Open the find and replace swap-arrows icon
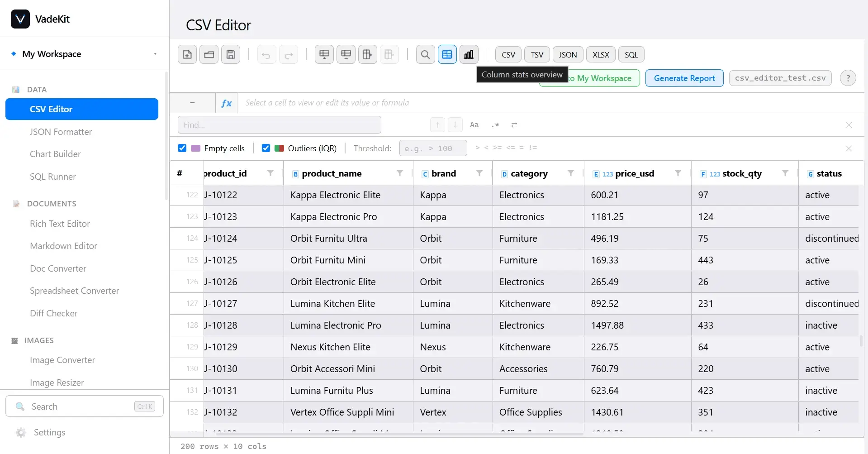868x454 pixels. click(514, 124)
